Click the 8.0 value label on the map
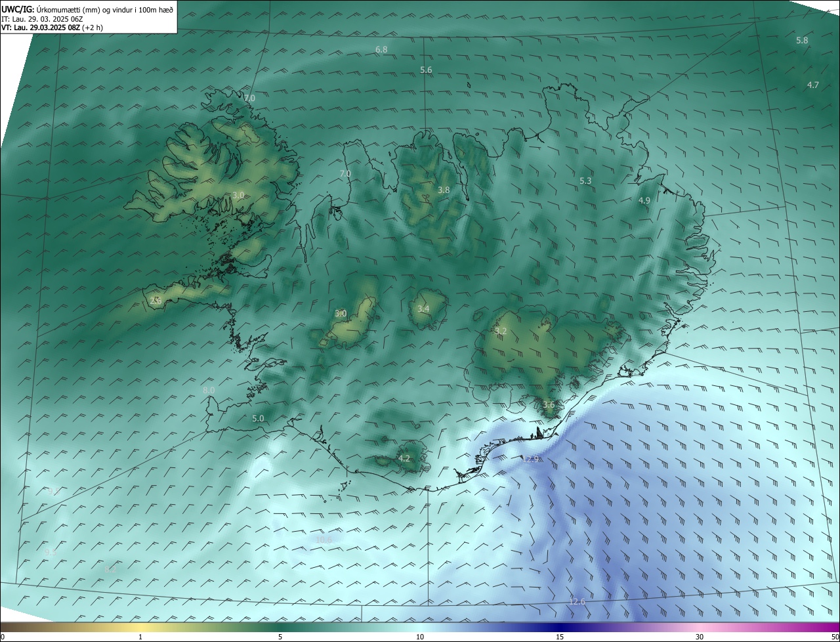 [x=209, y=390]
